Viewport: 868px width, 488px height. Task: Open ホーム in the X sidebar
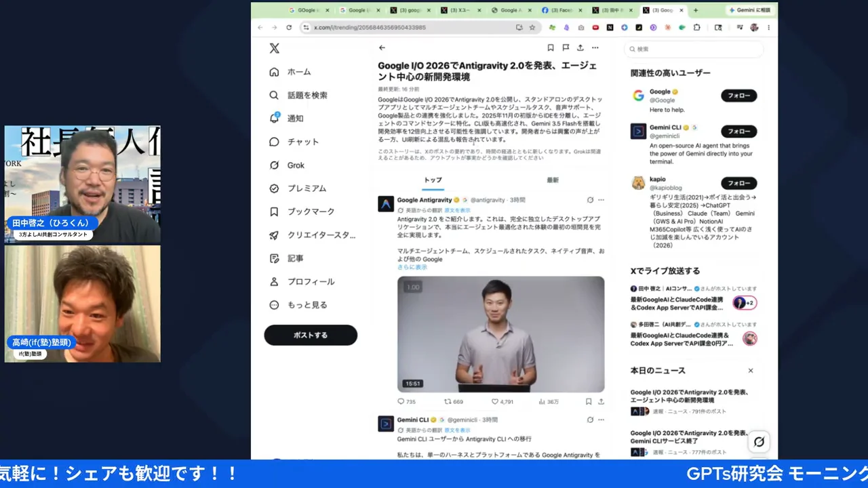coord(290,72)
